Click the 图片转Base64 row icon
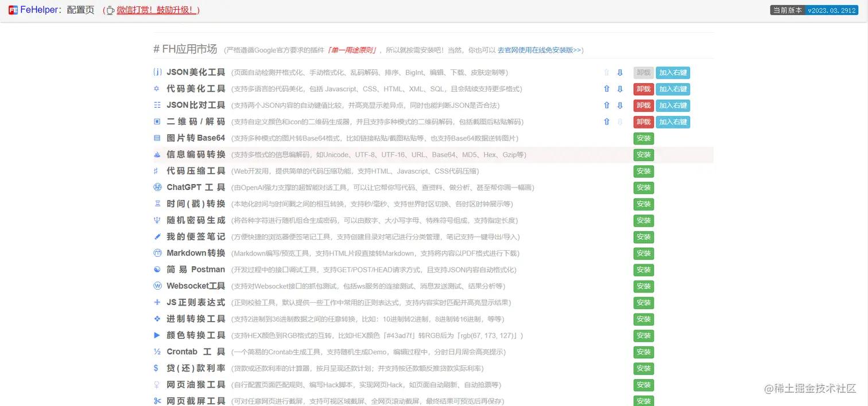The height and width of the screenshot is (406, 868). click(157, 138)
